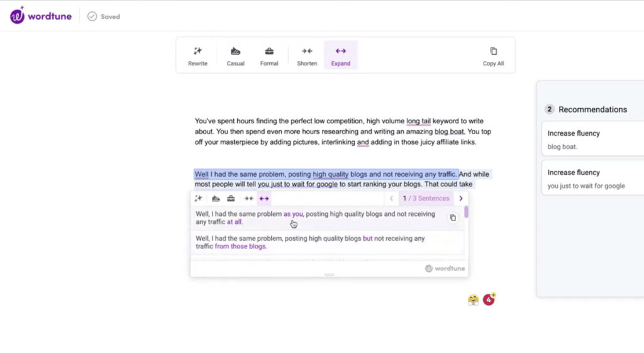This screenshot has width=644, height=353.
Task: Click the shorten arrows icon in suggestion popup
Action: (248, 198)
